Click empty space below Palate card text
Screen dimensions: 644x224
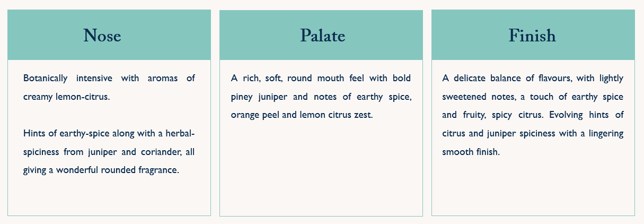pos(321,170)
